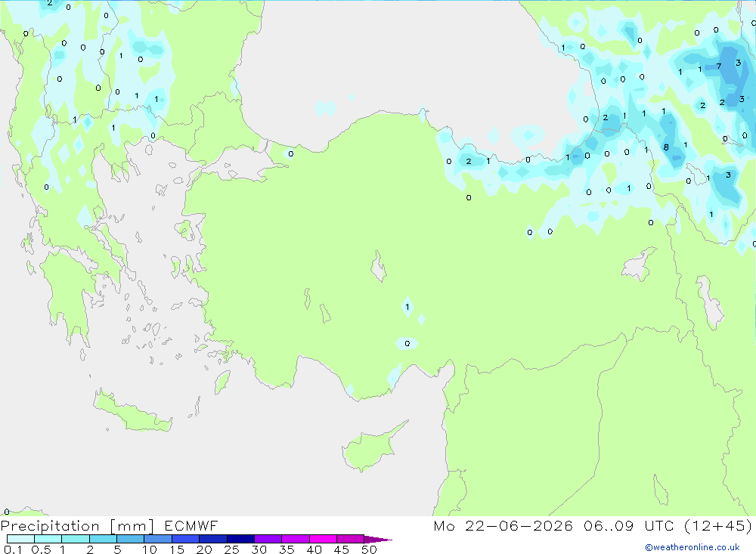Select the 2–5 mm legend swatch
756x554 pixels.
[103, 539]
